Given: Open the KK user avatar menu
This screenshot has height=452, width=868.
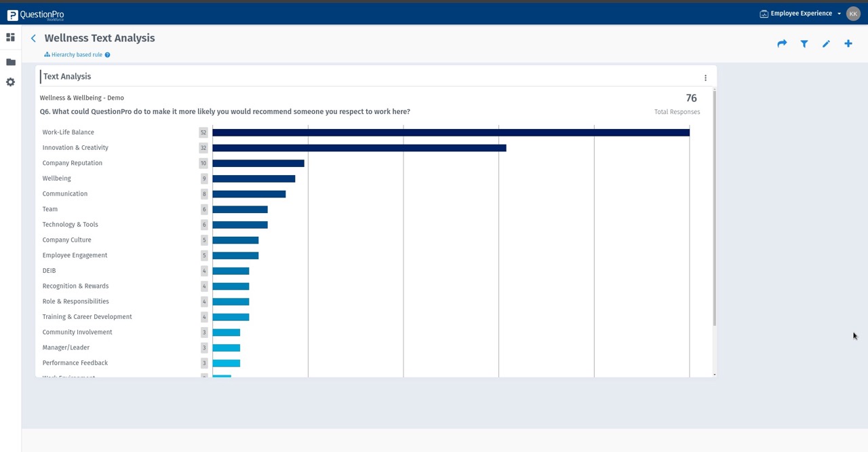Looking at the screenshot, I should [x=853, y=14].
